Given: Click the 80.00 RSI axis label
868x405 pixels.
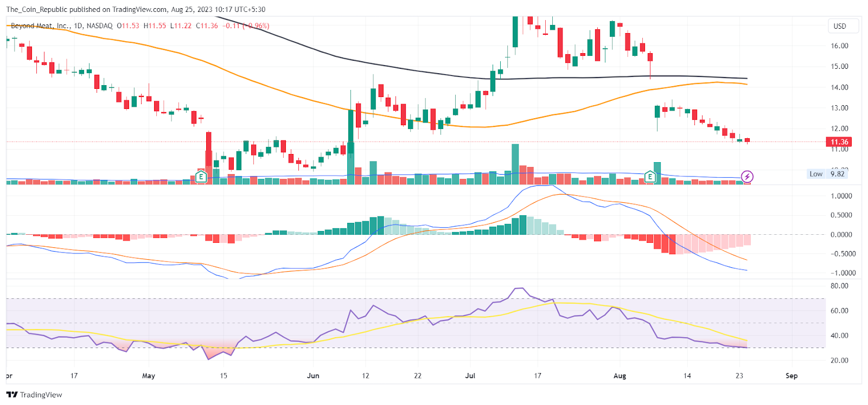Looking at the screenshot, I should (840, 286).
